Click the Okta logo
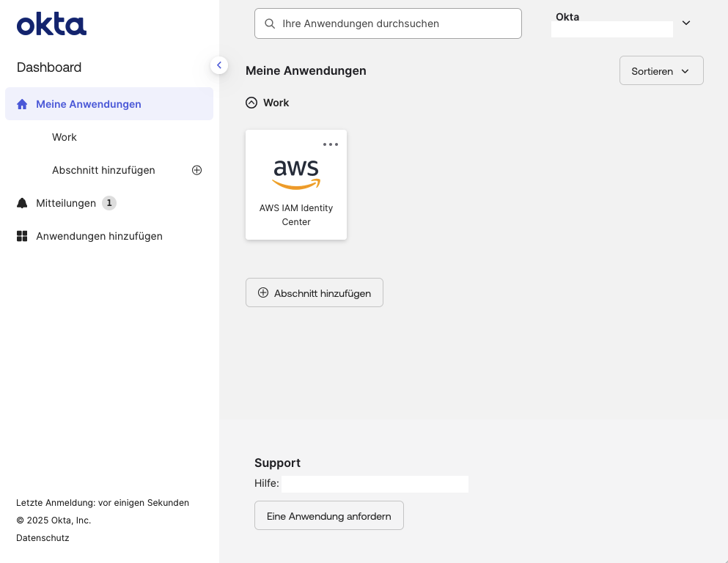This screenshot has width=728, height=563. coord(51,24)
